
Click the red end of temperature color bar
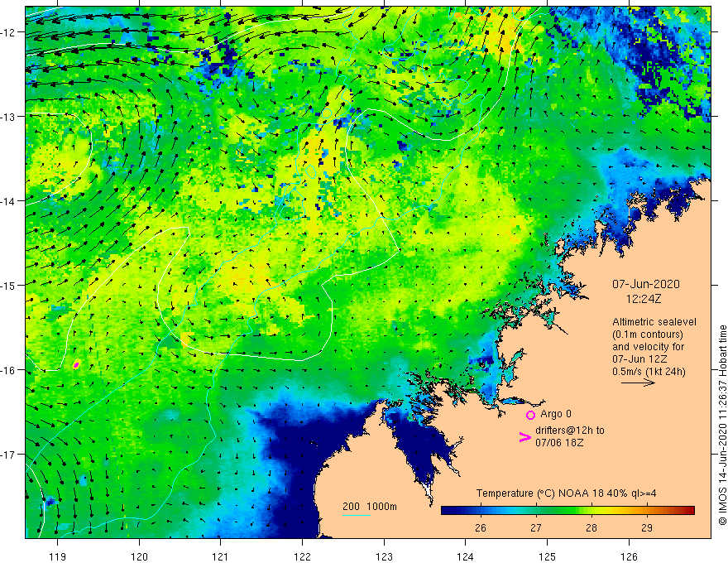point(688,511)
